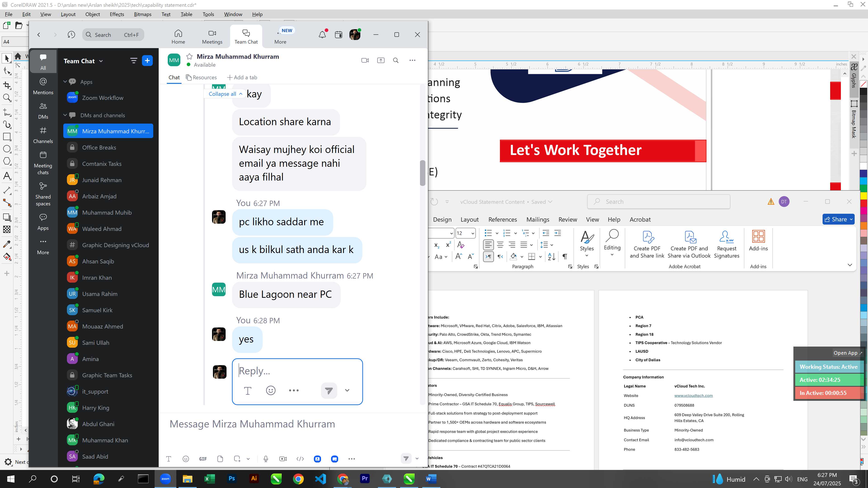Toggle subscript formatting in Word

[x=437, y=245]
